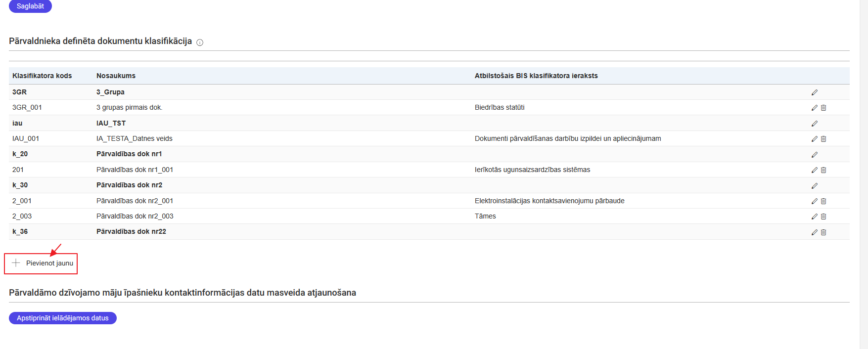Edit the 2_003 Tāmes entry

[814, 217]
